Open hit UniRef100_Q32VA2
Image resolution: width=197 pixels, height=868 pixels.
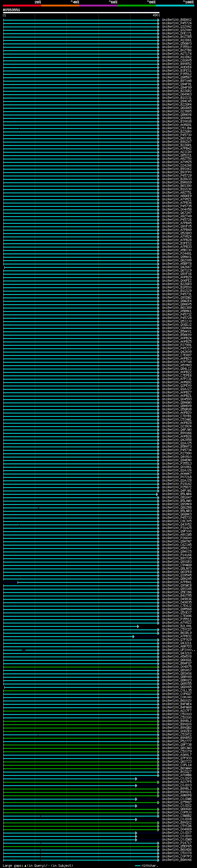pos(177,26)
